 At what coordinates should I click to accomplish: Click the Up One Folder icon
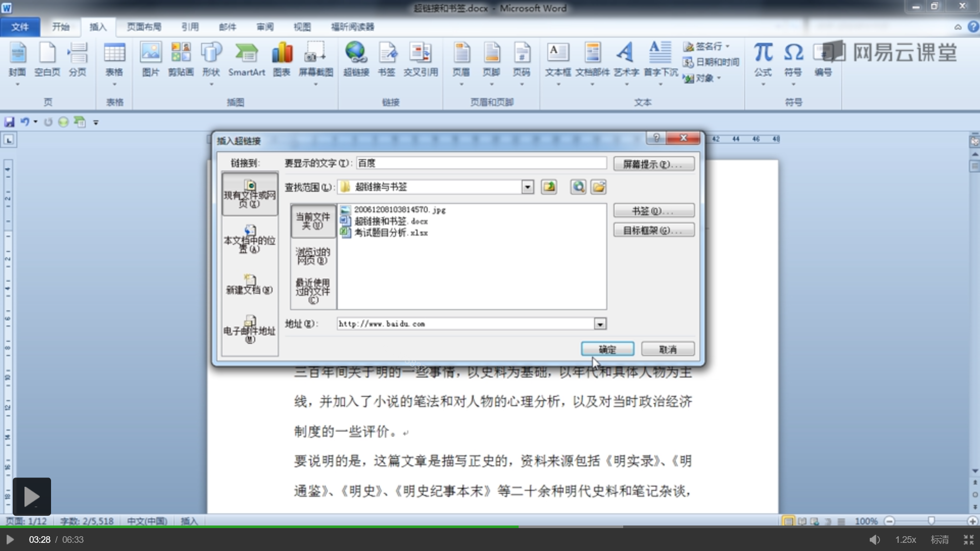(549, 187)
